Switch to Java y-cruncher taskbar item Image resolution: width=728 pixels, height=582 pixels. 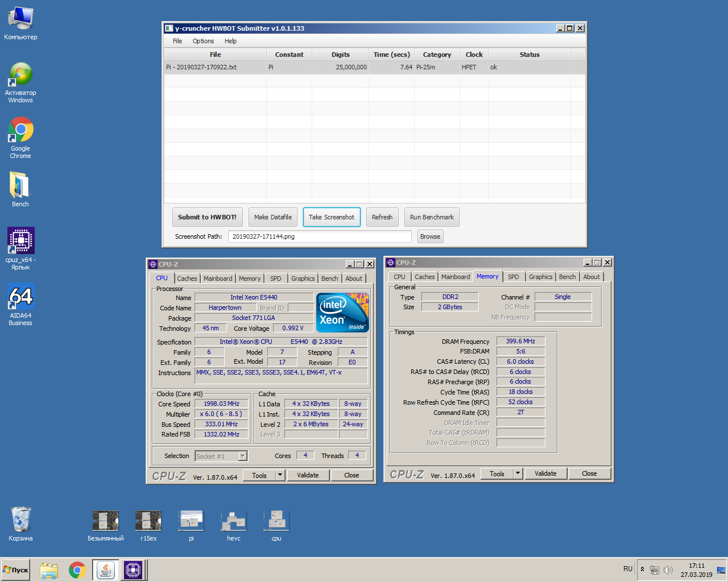(x=106, y=570)
